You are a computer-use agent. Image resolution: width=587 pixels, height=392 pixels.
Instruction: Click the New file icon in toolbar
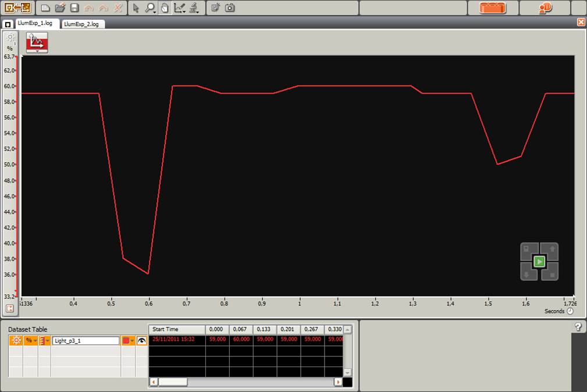45,8
